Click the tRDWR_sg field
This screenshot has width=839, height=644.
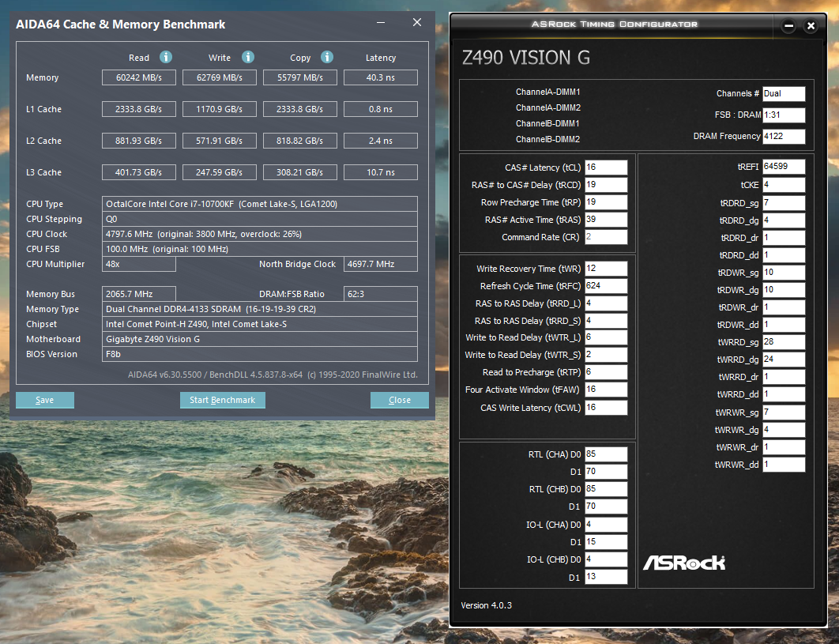tap(784, 273)
